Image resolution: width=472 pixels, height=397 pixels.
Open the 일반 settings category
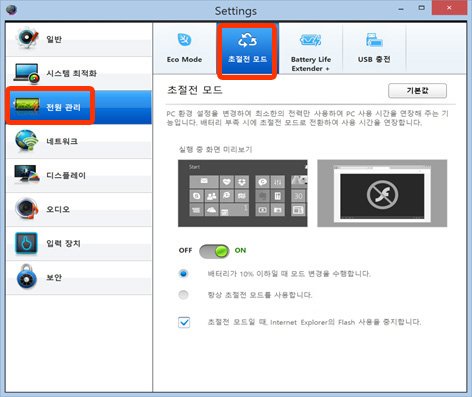click(x=79, y=39)
